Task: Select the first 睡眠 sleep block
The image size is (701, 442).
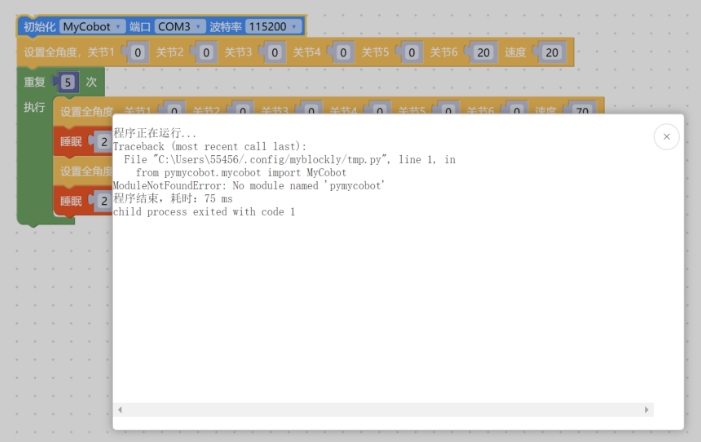Action: point(71,142)
